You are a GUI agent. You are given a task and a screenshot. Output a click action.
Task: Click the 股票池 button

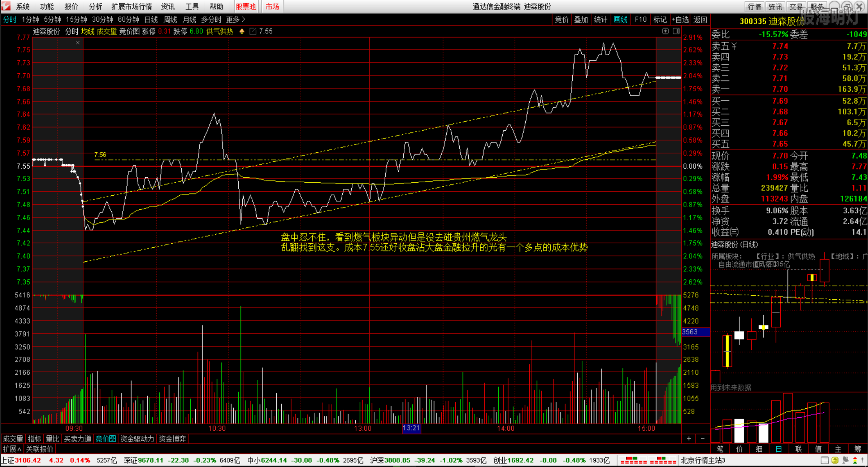pos(246,6)
